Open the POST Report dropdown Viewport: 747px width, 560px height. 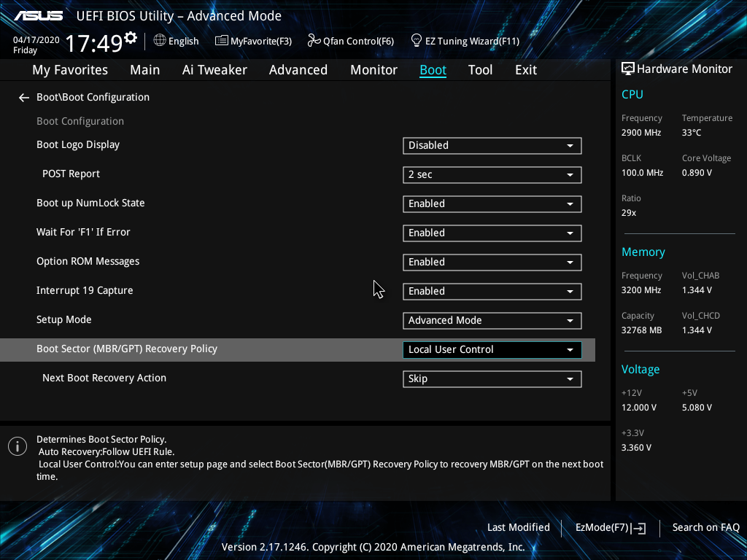click(492, 175)
